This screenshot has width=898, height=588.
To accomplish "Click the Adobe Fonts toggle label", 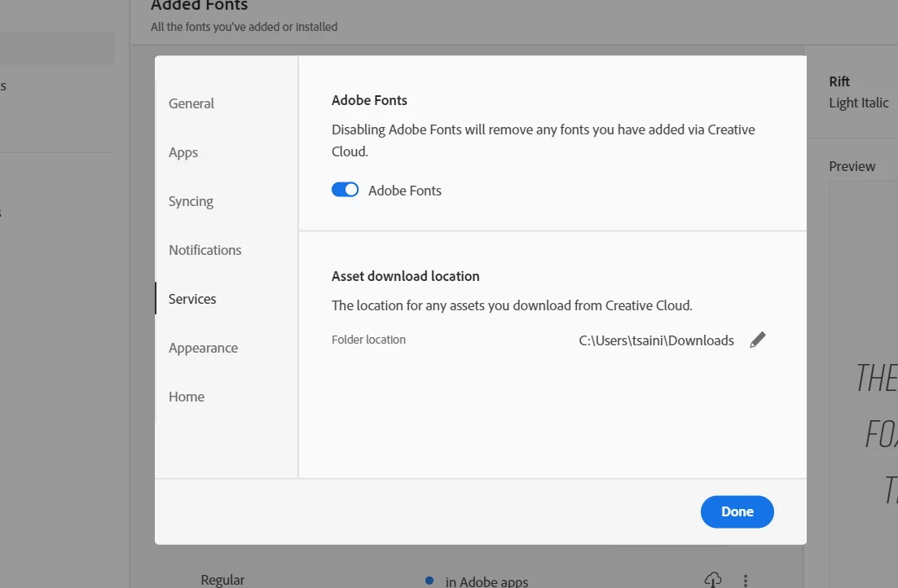I will pyautogui.click(x=405, y=191).
